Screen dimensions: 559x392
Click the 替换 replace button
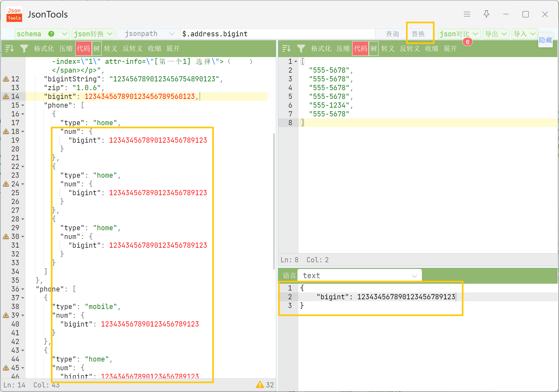418,34
